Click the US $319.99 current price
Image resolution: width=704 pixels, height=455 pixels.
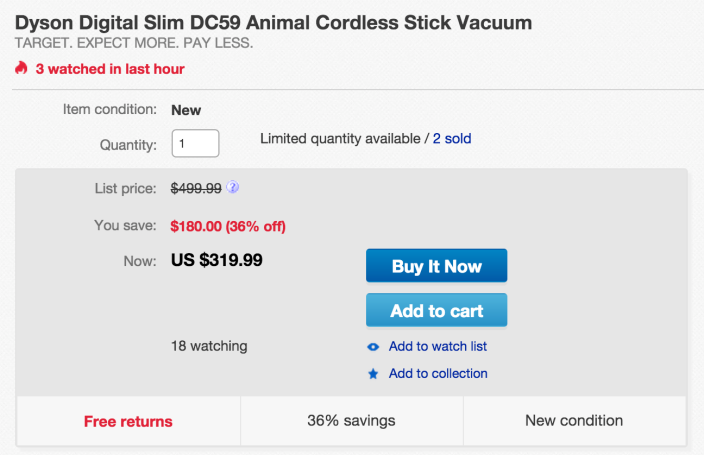[x=217, y=261]
